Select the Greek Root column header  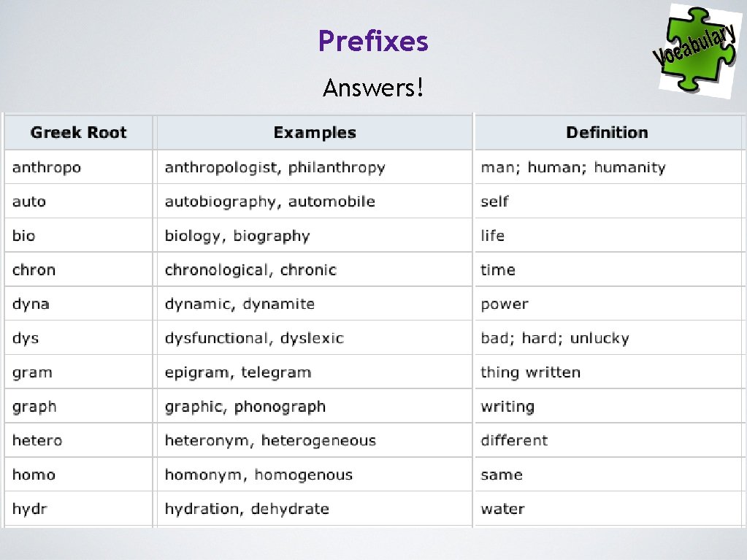(x=79, y=133)
